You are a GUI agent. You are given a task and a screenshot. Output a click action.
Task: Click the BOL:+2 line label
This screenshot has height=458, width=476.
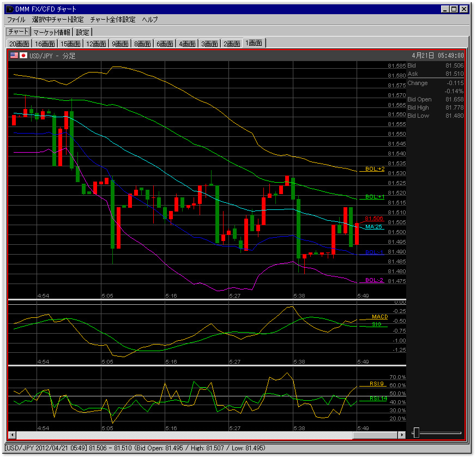click(x=375, y=169)
